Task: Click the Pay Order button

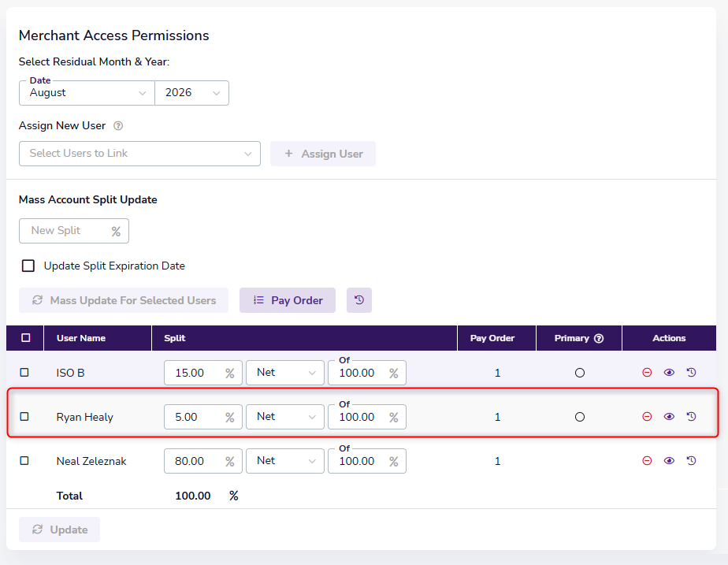Action: click(x=288, y=300)
